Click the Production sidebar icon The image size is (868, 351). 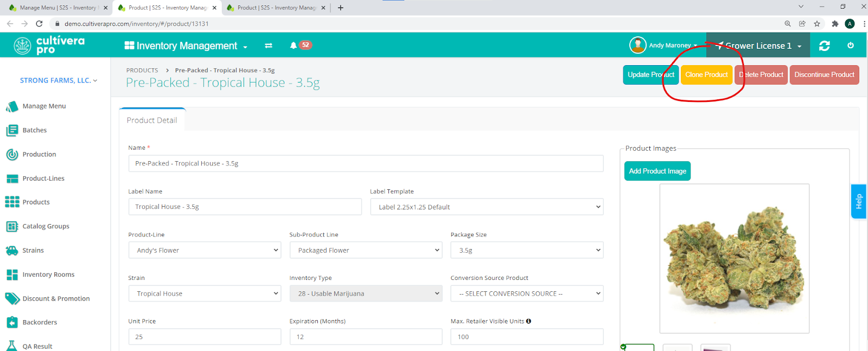click(12, 155)
